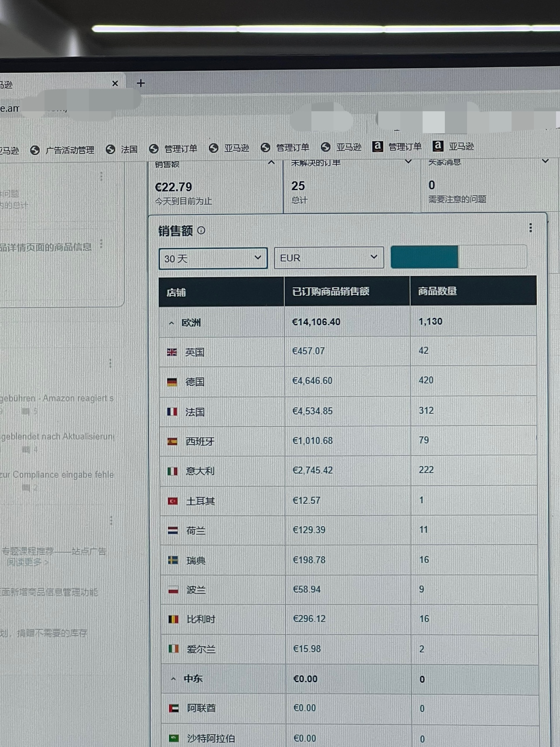Select the teal-highlighted side of the view toggle
560x747 pixels.
424,257
